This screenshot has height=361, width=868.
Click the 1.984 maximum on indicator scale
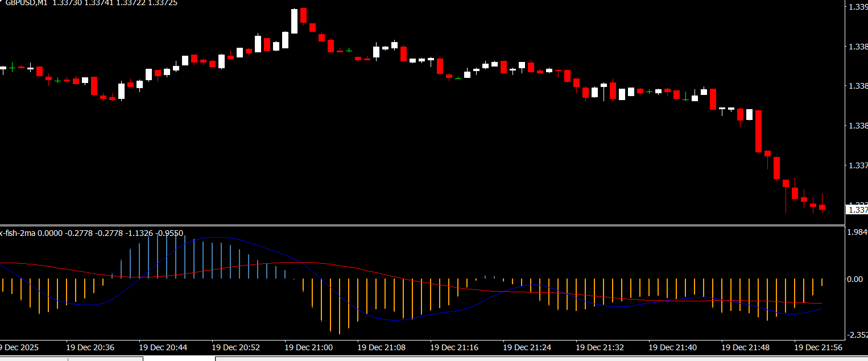(857, 232)
